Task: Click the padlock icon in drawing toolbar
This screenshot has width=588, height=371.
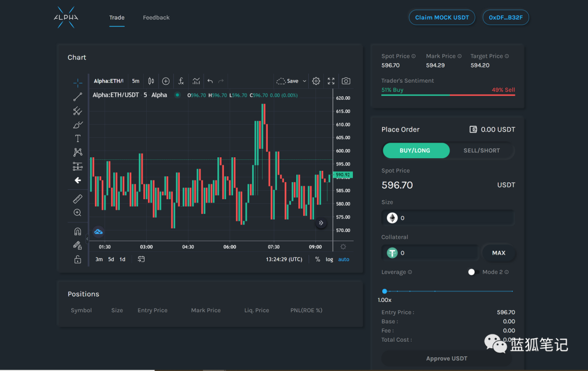Action: pyautogui.click(x=78, y=259)
